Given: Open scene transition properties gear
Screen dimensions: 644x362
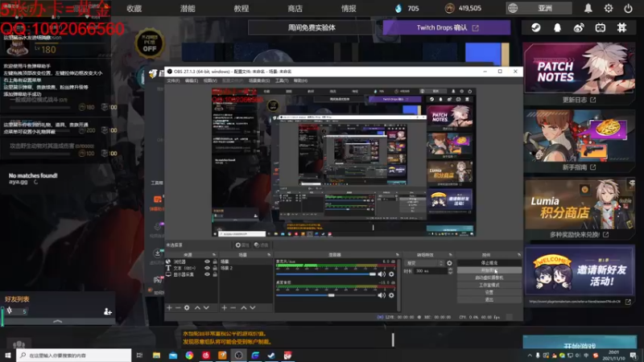Looking at the screenshot, I should [449, 263].
